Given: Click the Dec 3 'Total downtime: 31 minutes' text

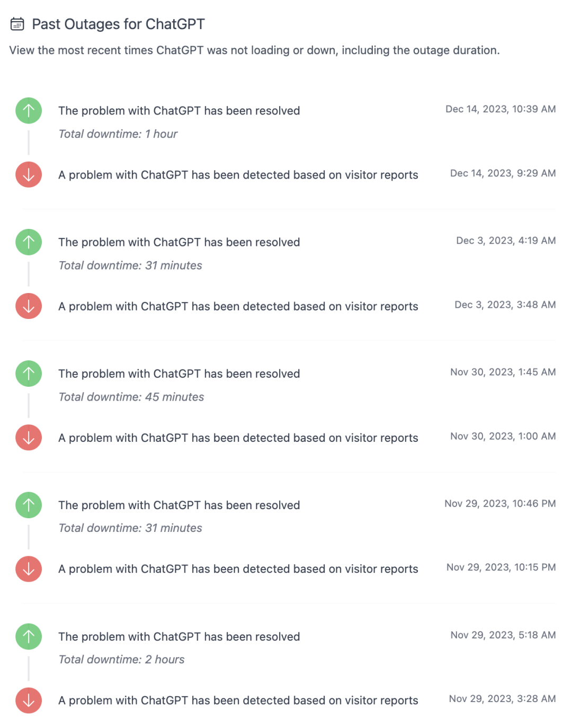Looking at the screenshot, I should 130,265.
